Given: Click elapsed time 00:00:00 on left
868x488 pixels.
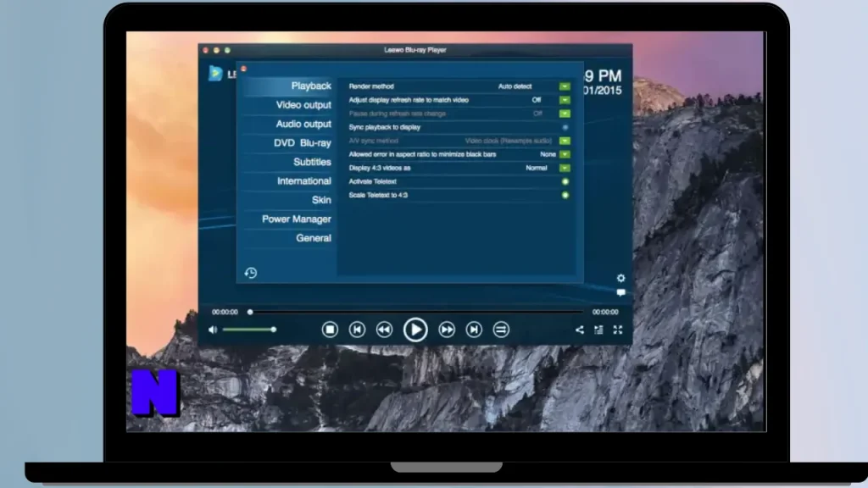Looking at the screenshot, I should point(225,312).
